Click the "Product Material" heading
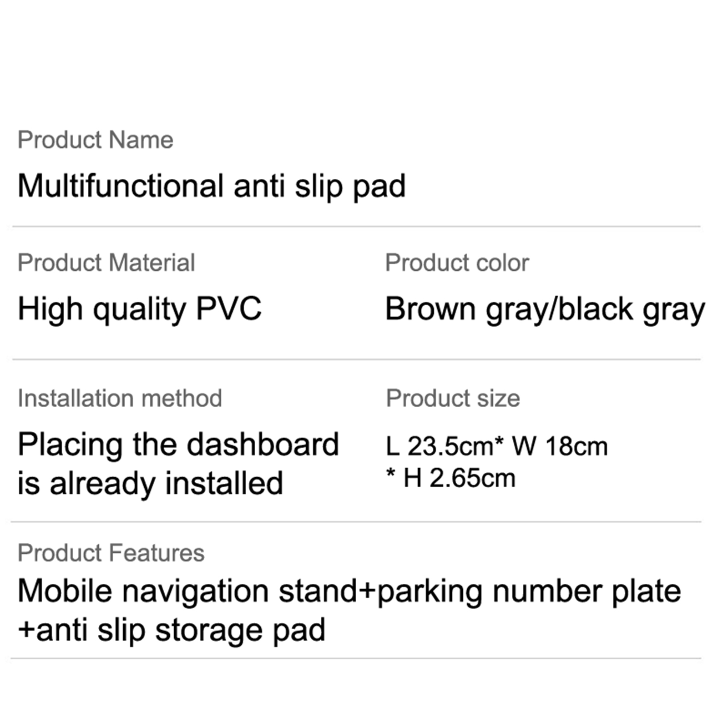Image resolution: width=728 pixels, height=728 pixels. point(106,263)
